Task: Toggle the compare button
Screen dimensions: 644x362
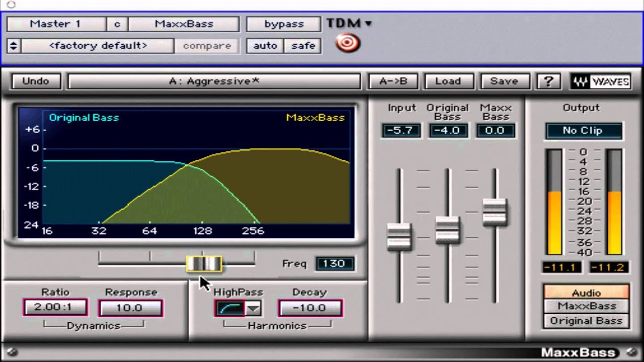Action: point(207,46)
